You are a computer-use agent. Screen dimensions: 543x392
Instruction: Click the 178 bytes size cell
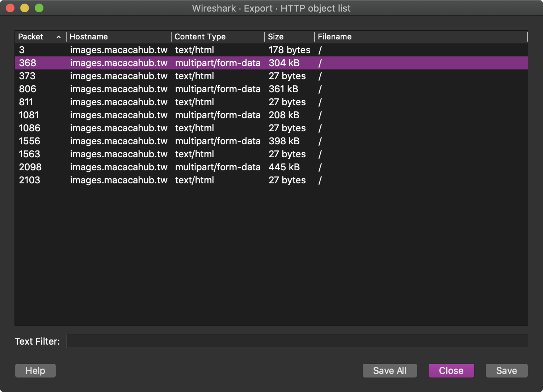pos(289,50)
